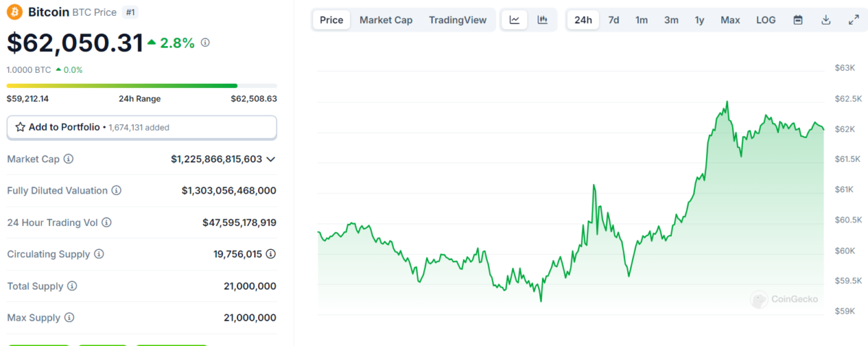Switch to candlestick chart icon
The image size is (868, 346).
(542, 20)
